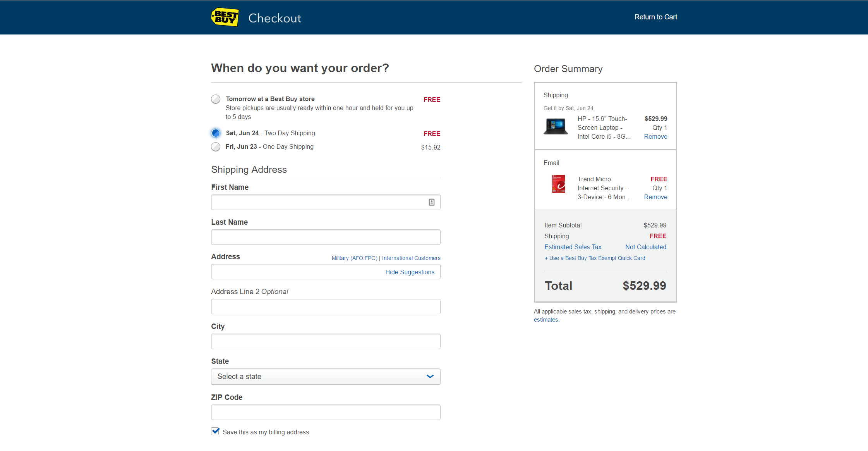Choose Fri, Jun 23 One Day Shipping
868x451 pixels.
click(216, 147)
